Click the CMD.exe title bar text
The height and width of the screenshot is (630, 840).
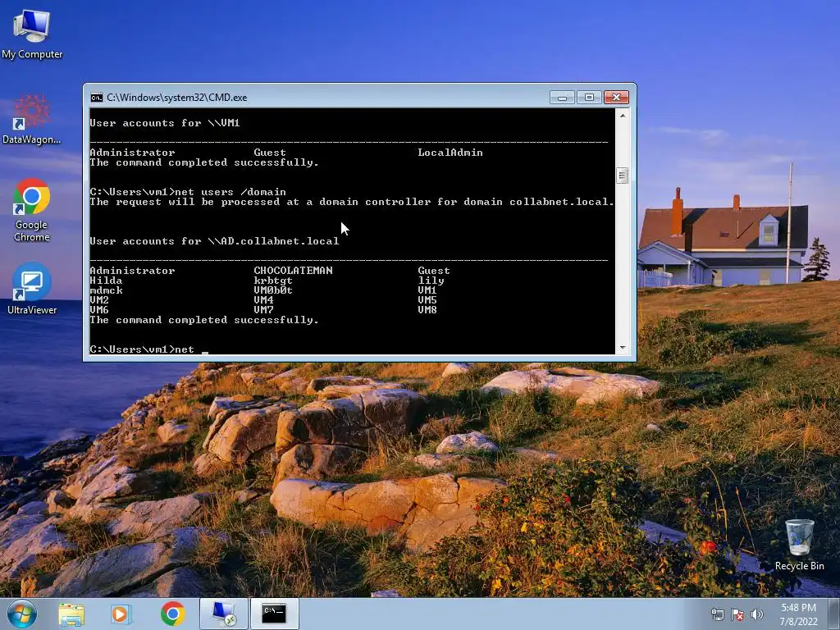[x=177, y=98]
